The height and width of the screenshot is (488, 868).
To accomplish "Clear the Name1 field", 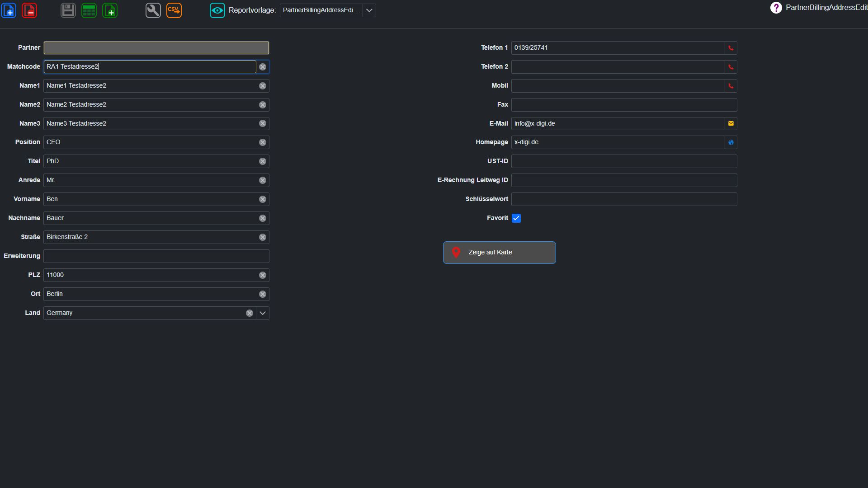I will pos(263,86).
